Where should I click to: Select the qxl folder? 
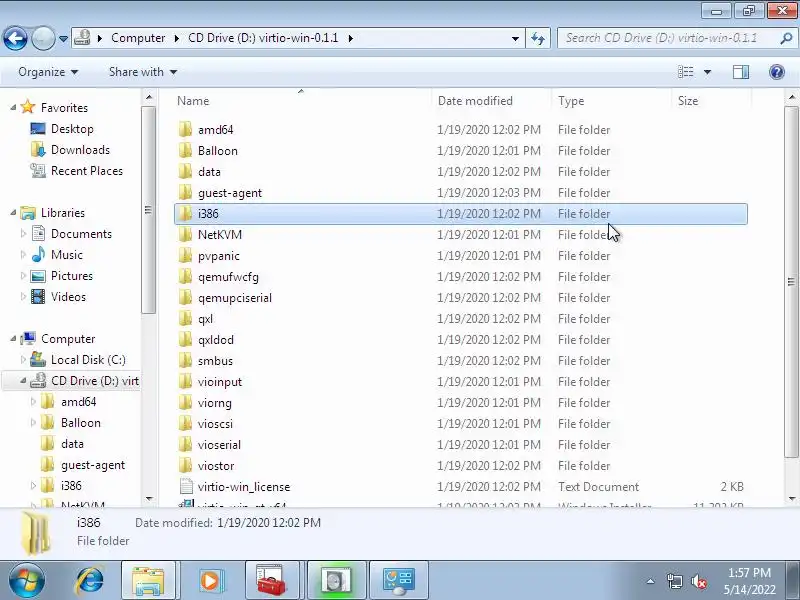click(x=461, y=318)
